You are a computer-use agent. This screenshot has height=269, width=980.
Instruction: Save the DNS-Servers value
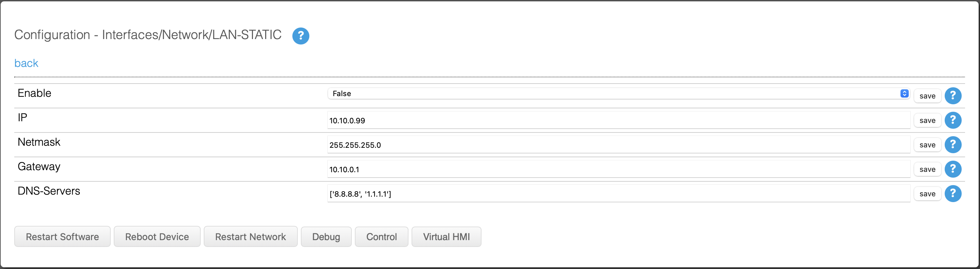coord(927,194)
